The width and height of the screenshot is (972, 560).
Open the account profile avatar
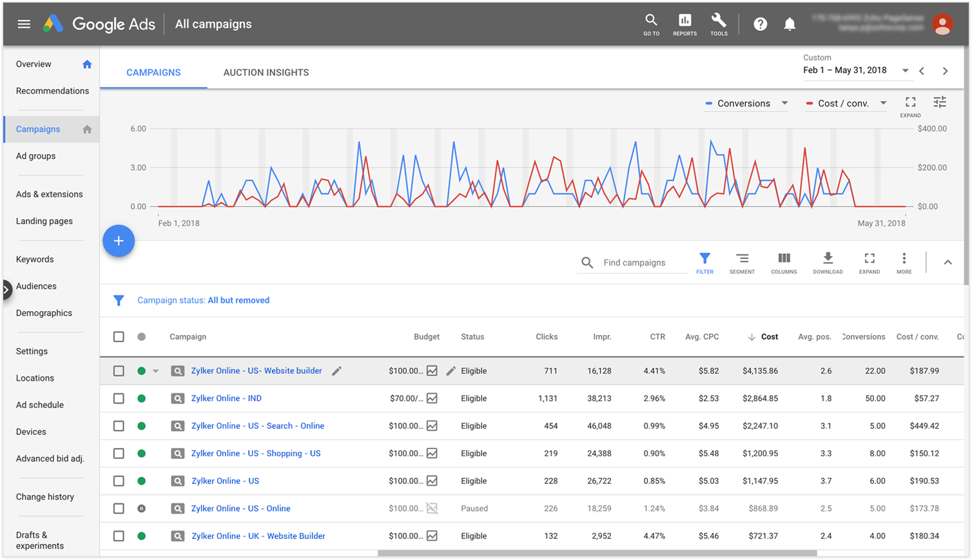point(942,24)
